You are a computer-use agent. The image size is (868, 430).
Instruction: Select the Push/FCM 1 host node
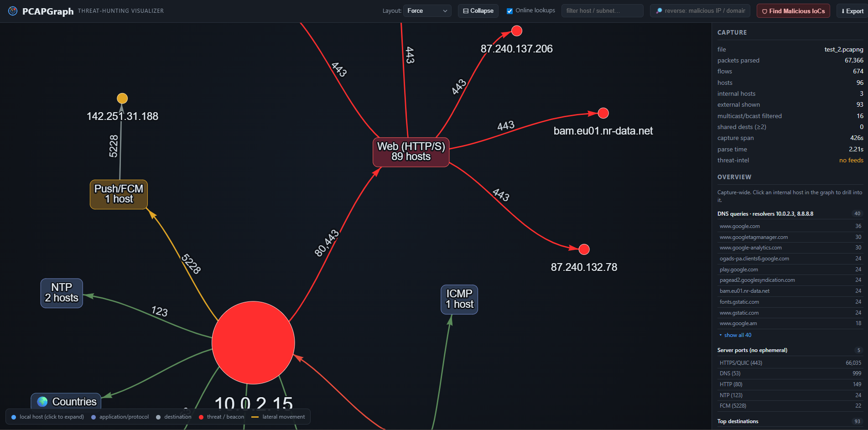(119, 194)
